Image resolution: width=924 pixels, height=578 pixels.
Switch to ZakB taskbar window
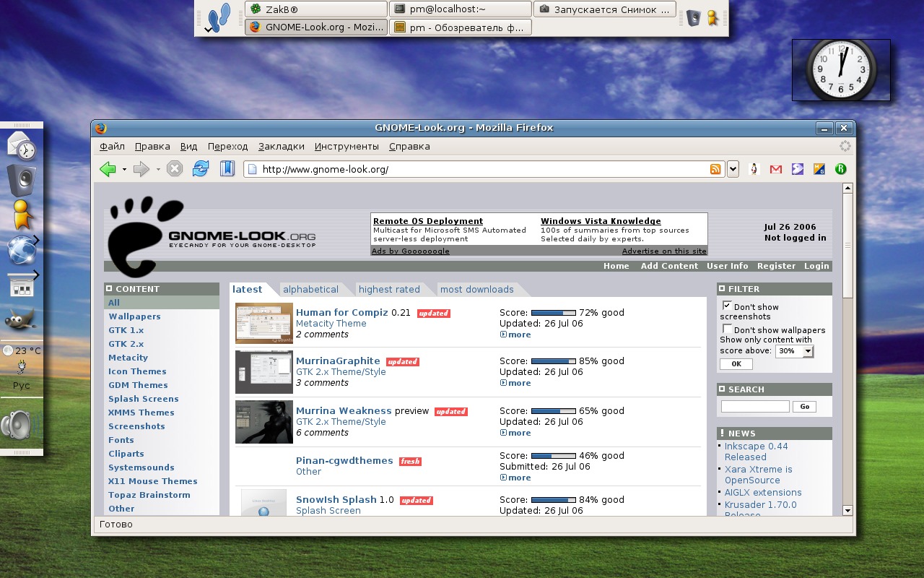(x=316, y=9)
